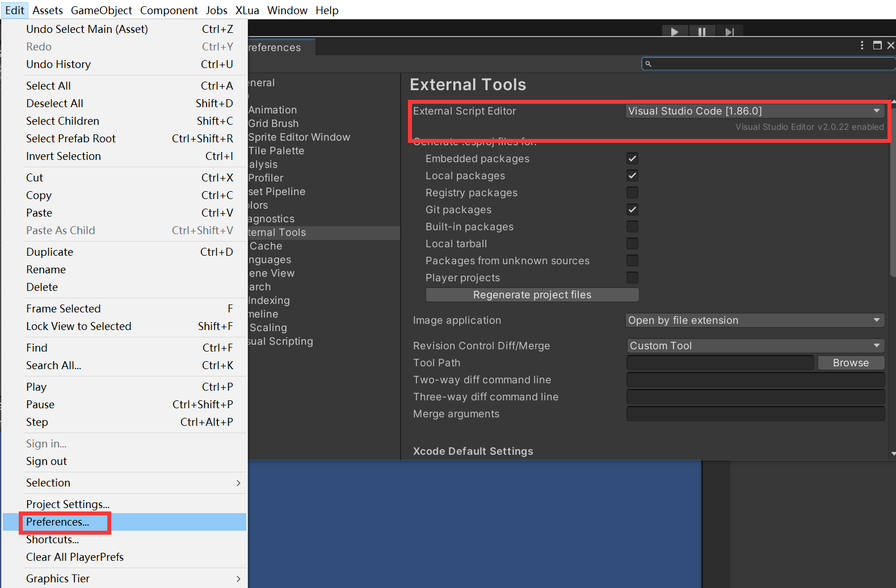Click the Step frame button in the toolbar

[x=730, y=32]
